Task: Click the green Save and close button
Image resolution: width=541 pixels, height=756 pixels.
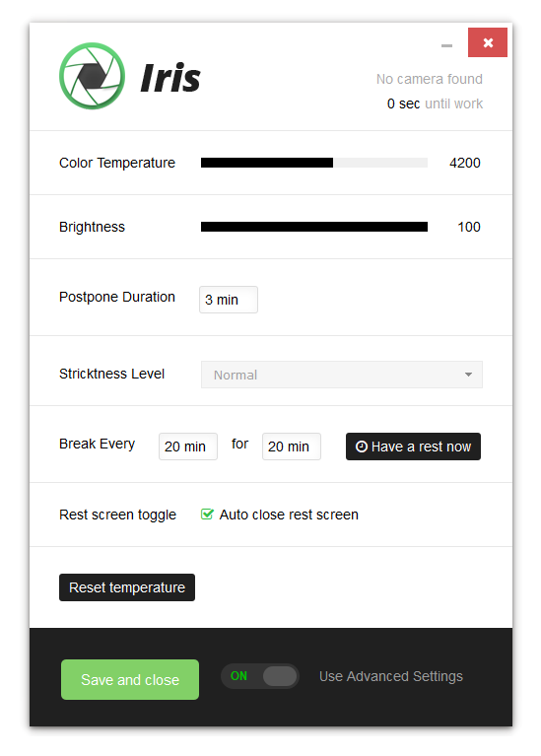Action: [x=130, y=679]
